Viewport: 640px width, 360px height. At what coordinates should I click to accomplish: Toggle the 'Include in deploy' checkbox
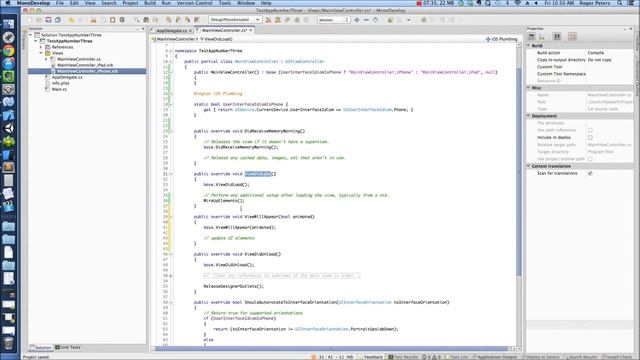point(590,138)
